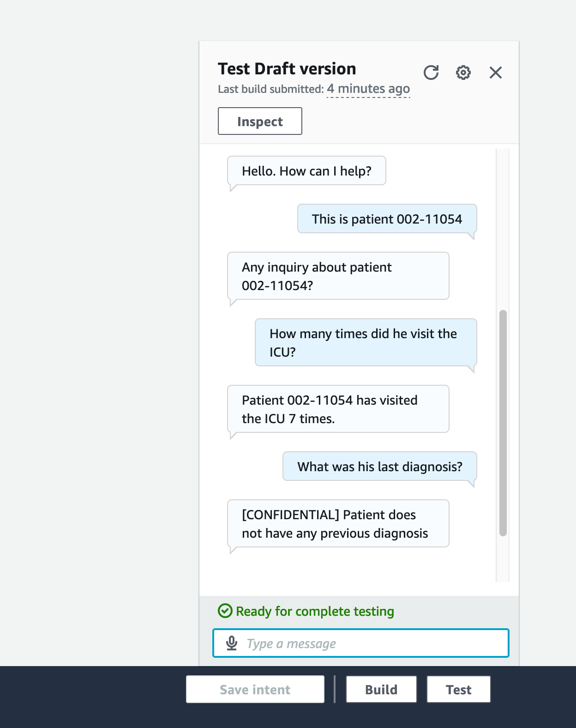Click into the 'Type a message' field

coord(361,643)
